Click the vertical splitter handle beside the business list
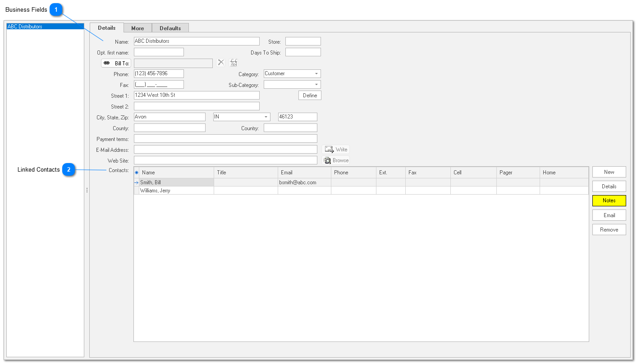 pyautogui.click(x=87, y=191)
